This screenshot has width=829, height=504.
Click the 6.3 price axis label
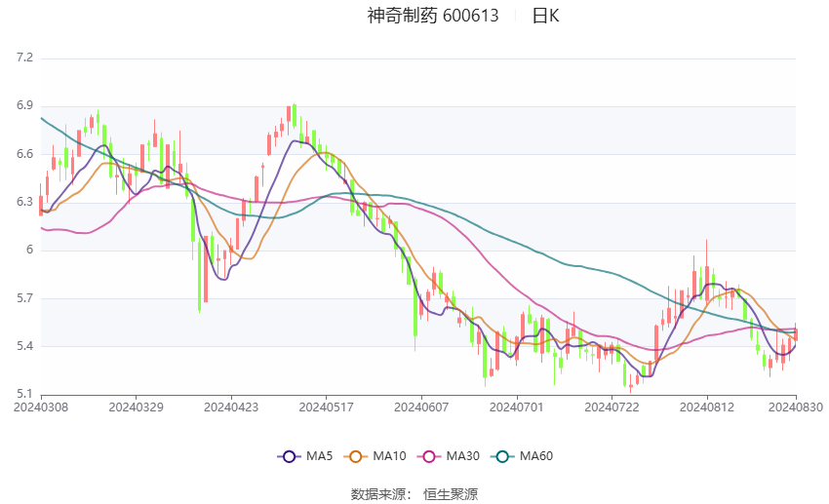click(x=24, y=202)
